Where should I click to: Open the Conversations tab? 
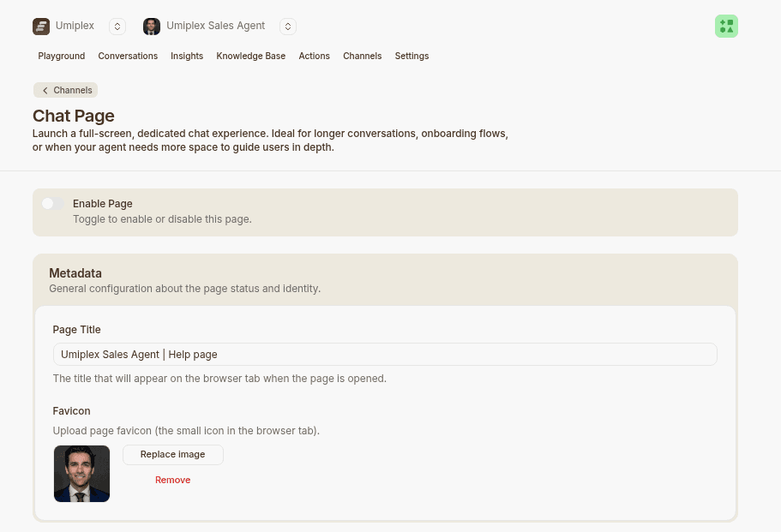pos(128,56)
